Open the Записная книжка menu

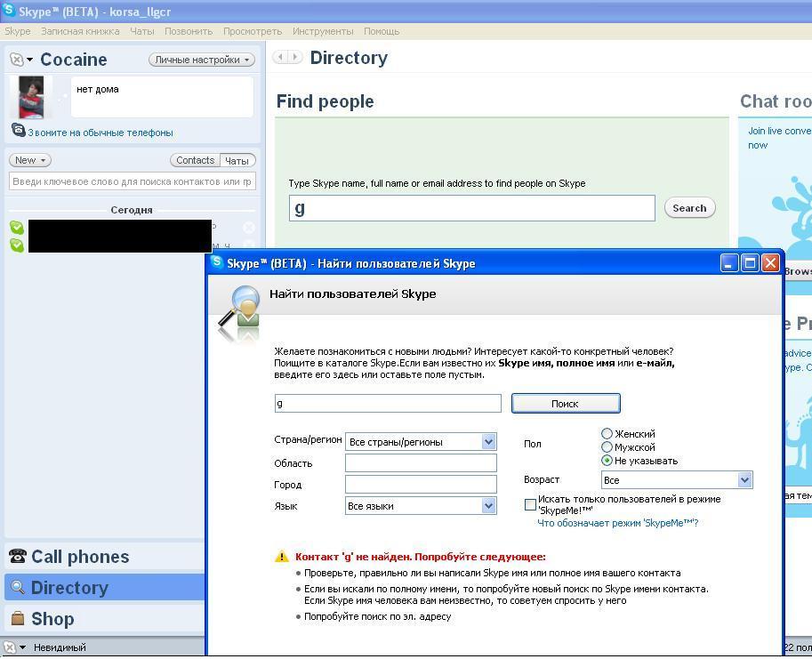[80, 31]
